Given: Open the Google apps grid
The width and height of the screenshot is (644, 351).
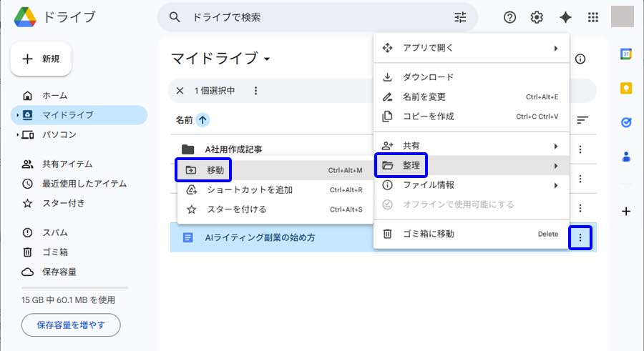Looking at the screenshot, I should tap(592, 18).
